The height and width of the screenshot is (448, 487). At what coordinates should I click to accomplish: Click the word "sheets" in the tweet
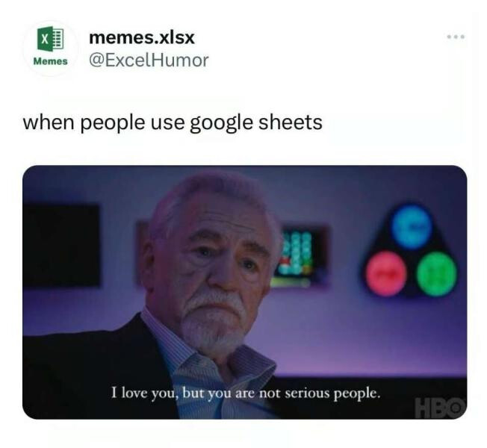pyautogui.click(x=291, y=122)
